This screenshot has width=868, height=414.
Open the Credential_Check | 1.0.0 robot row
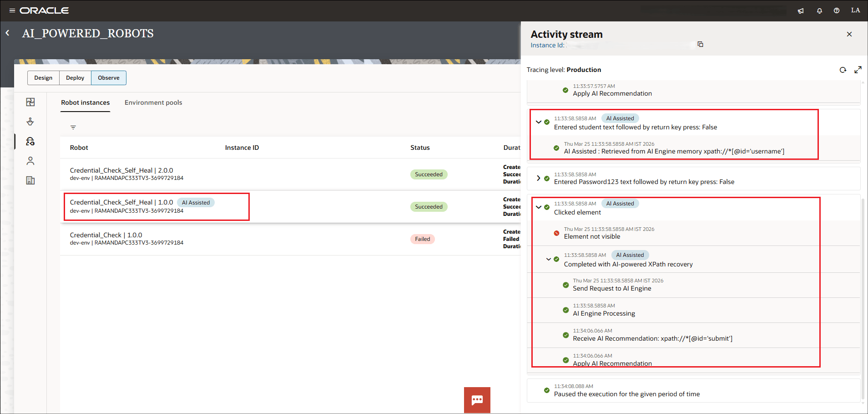pyautogui.click(x=290, y=239)
